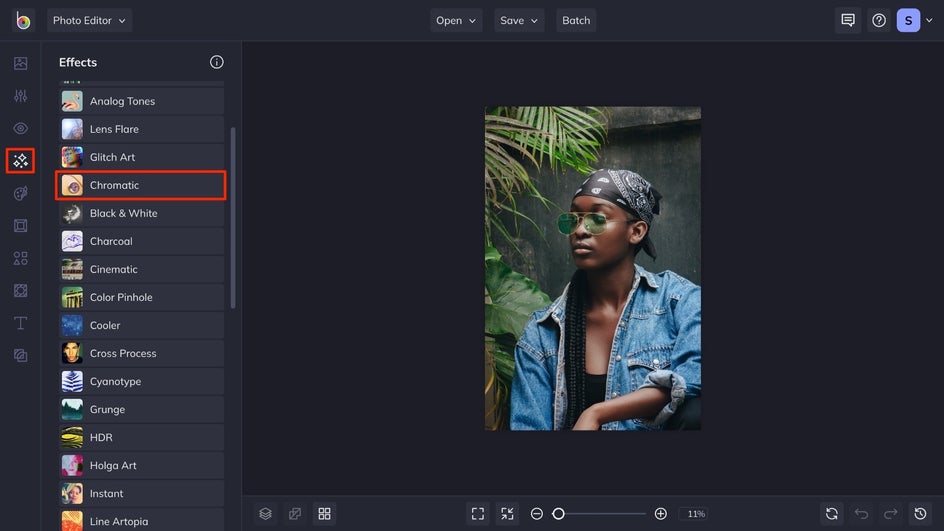Open the layers panel icon

pos(266,514)
